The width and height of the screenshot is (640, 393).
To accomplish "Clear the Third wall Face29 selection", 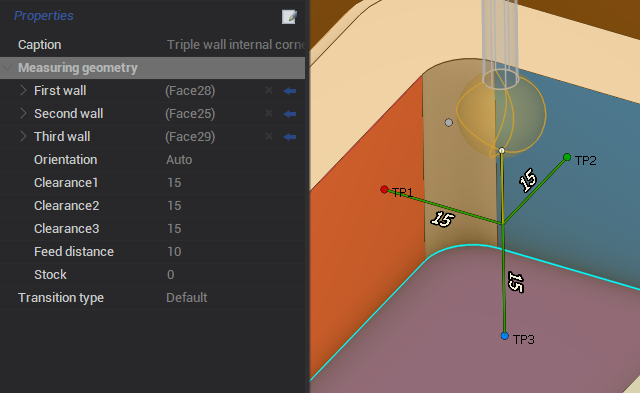I will (x=269, y=136).
